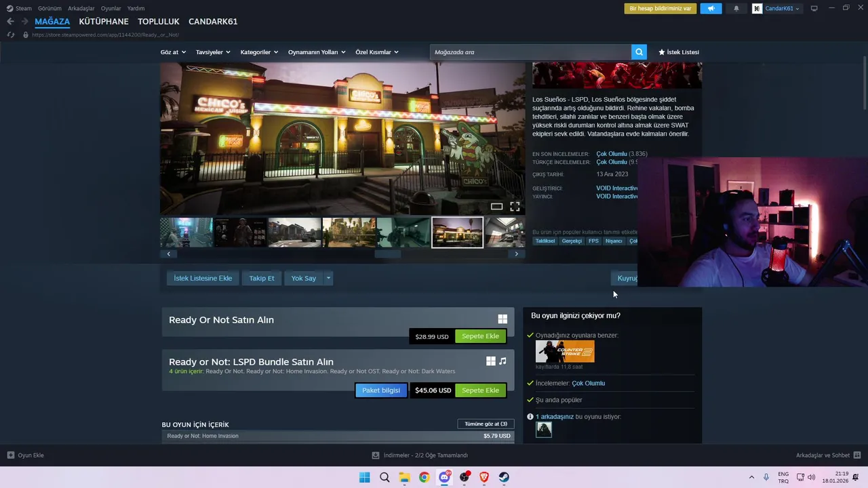Open the CandarK61 account dropdown
Viewport: 868px width, 488px height.
tap(776, 9)
